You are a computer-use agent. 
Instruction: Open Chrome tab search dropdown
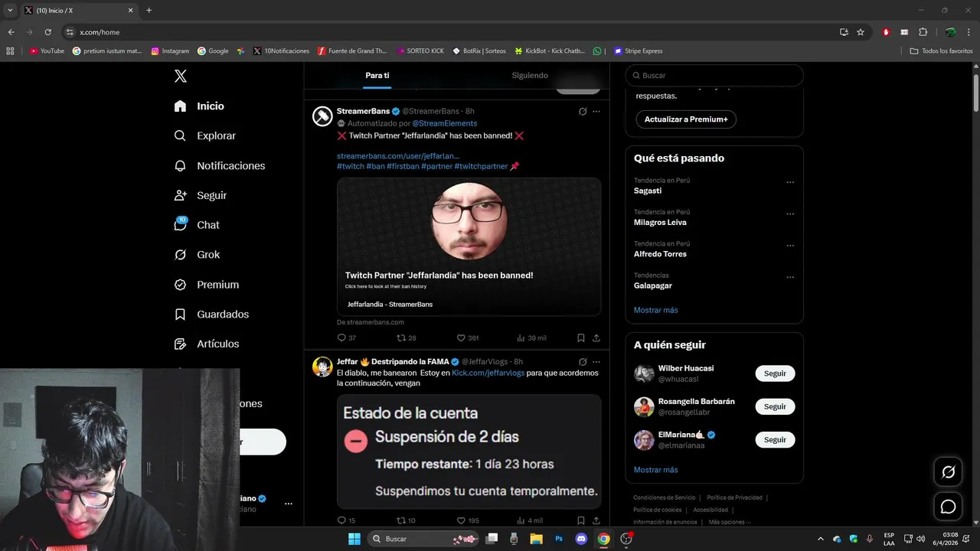click(10, 10)
